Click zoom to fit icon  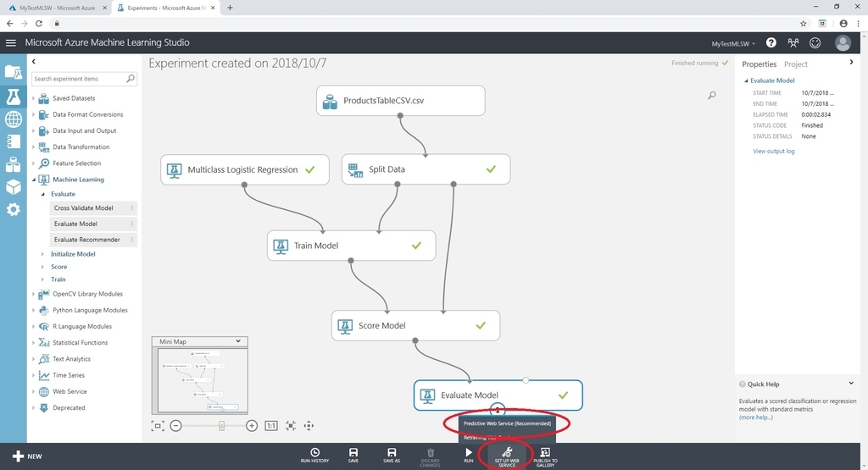(158, 426)
